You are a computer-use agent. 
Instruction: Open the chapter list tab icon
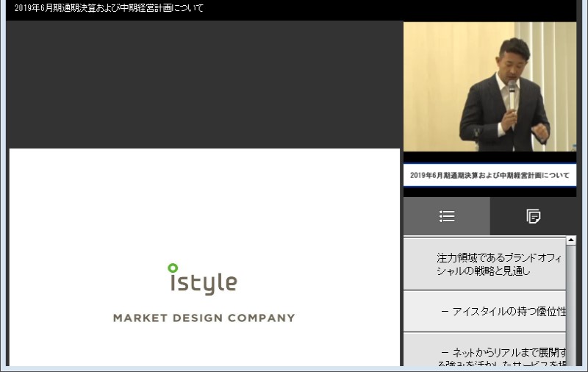click(447, 216)
